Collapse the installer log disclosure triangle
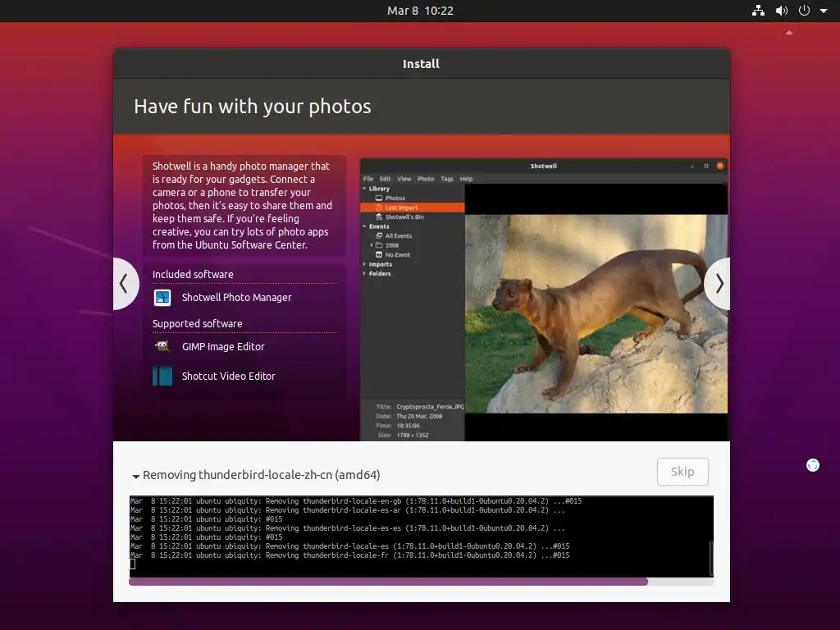 point(135,476)
